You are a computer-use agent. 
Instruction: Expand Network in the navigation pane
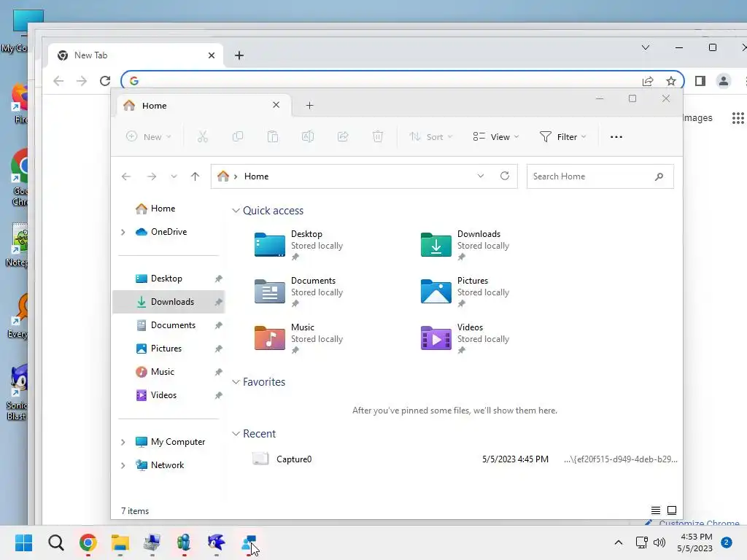point(123,465)
